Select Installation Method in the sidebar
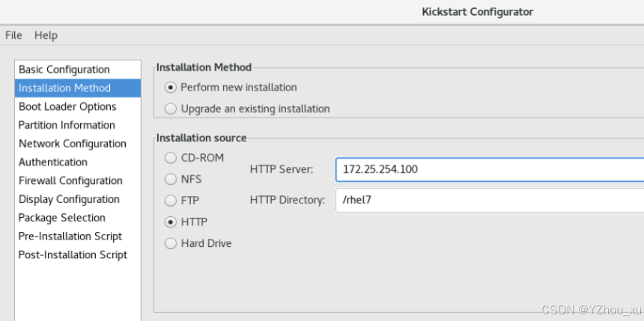The width and height of the screenshot is (644, 321). (x=64, y=88)
